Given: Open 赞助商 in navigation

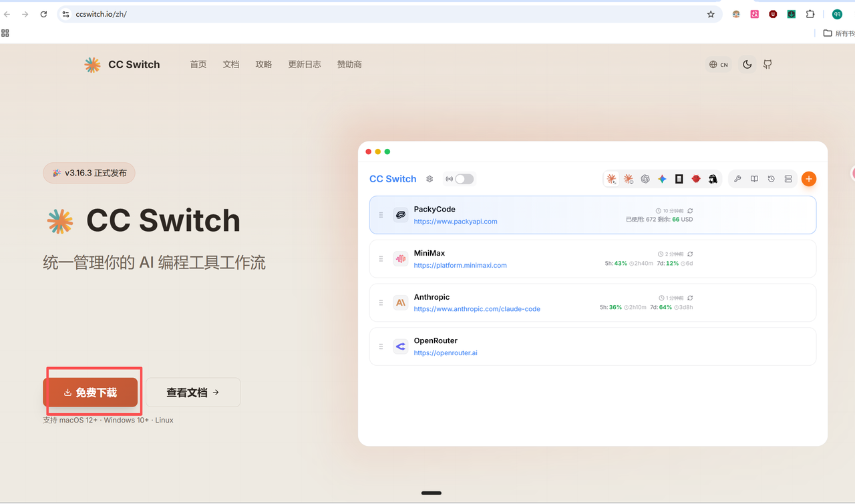Looking at the screenshot, I should click(349, 65).
